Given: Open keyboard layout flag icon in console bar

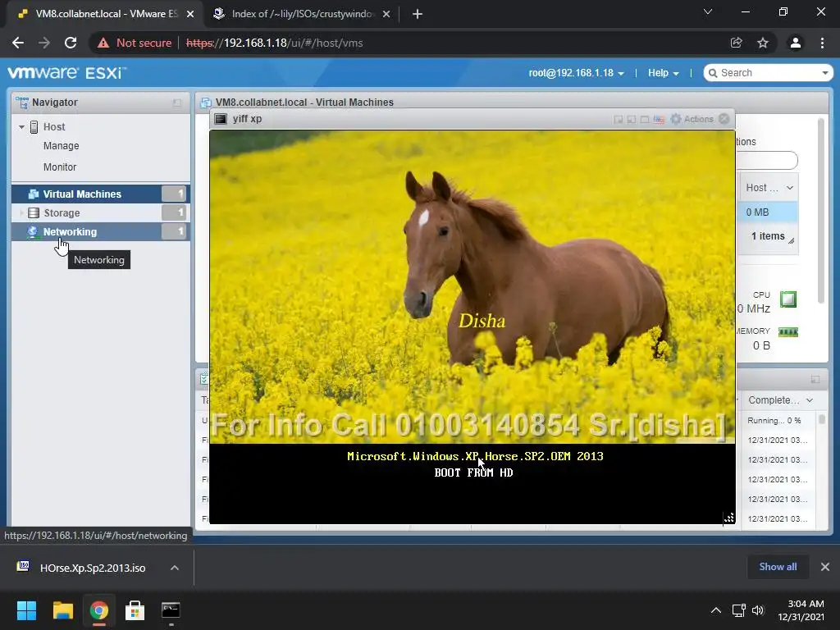Looking at the screenshot, I should click(x=659, y=120).
